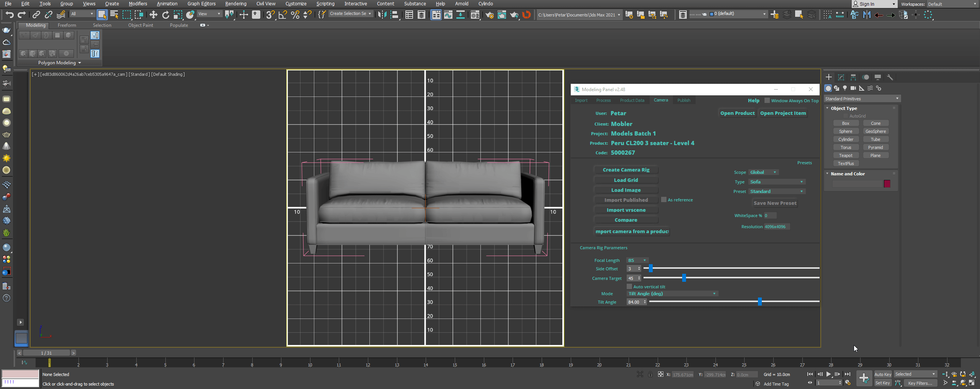The width and height of the screenshot is (980, 389).
Task: Open the Tilt Angle mode dropdown
Action: pos(672,294)
